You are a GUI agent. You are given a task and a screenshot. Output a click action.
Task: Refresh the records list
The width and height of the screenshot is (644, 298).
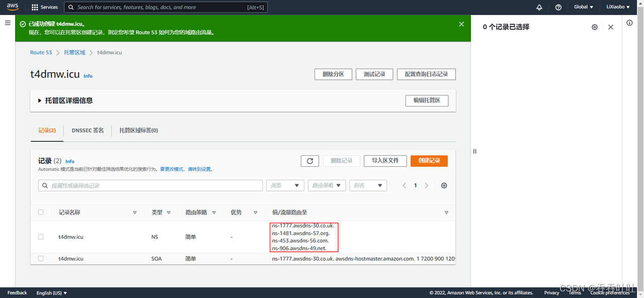pos(310,161)
